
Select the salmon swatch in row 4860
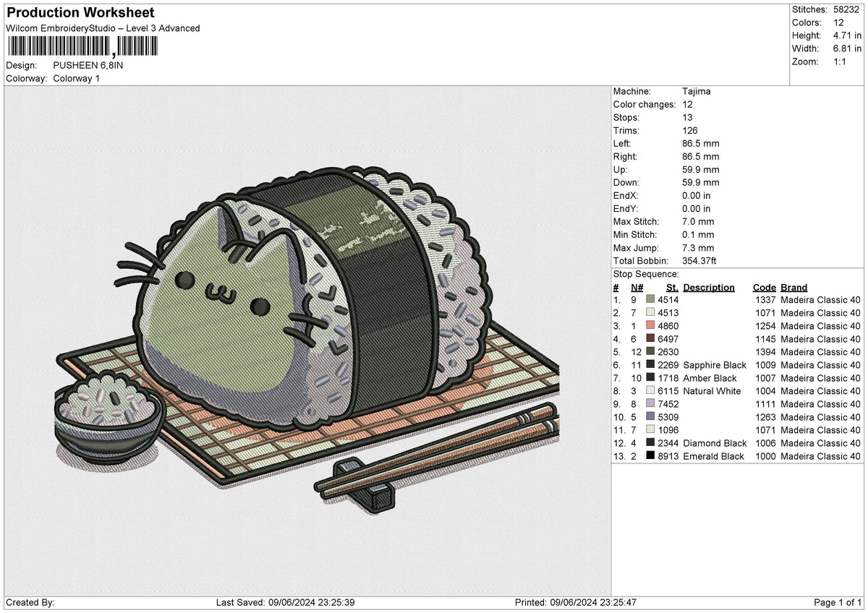pyautogui.click(x=650, y=326)
